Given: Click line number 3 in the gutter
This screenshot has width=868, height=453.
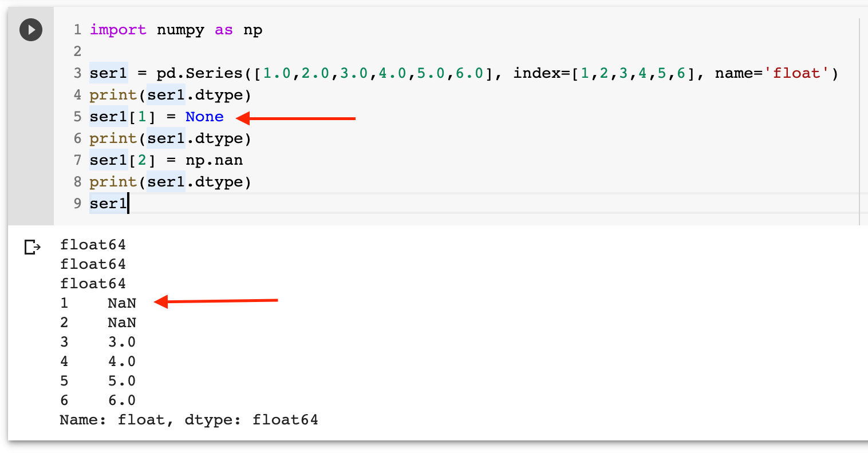Looking at the screenshot, I should (x=77, y=73).
